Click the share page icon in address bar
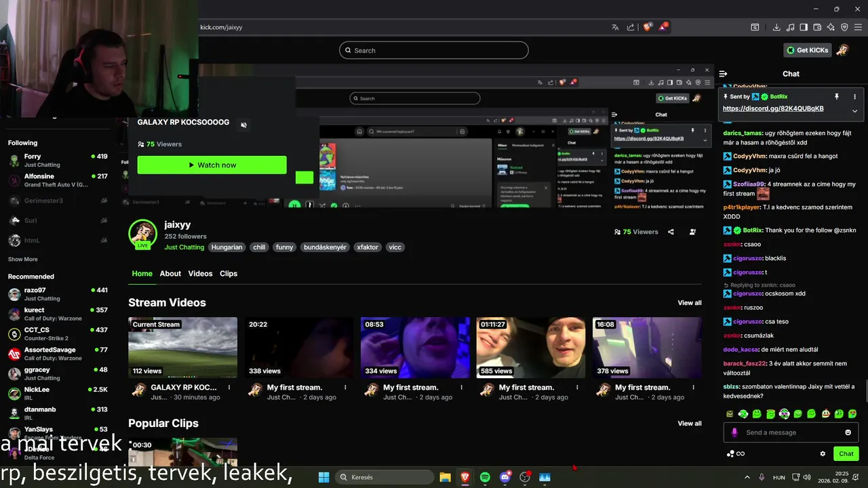868x488 pixels. pyautogui.click(x=631, y=27)
